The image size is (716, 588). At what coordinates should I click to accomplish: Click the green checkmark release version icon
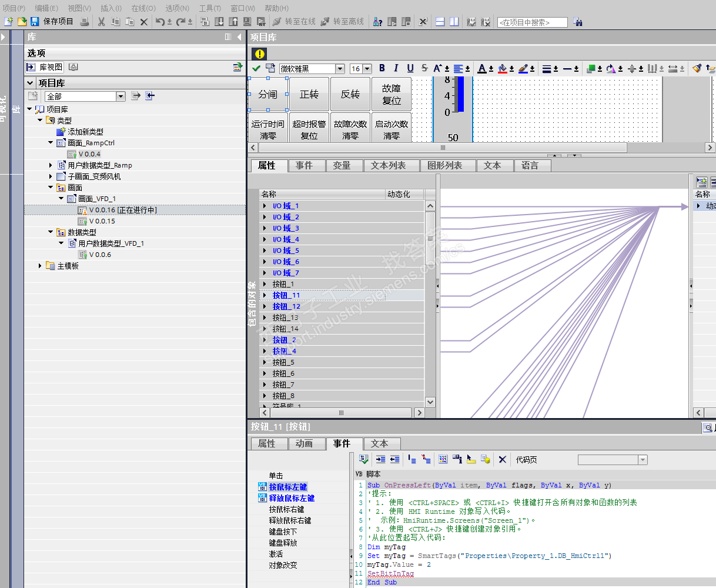click(256, 69)
